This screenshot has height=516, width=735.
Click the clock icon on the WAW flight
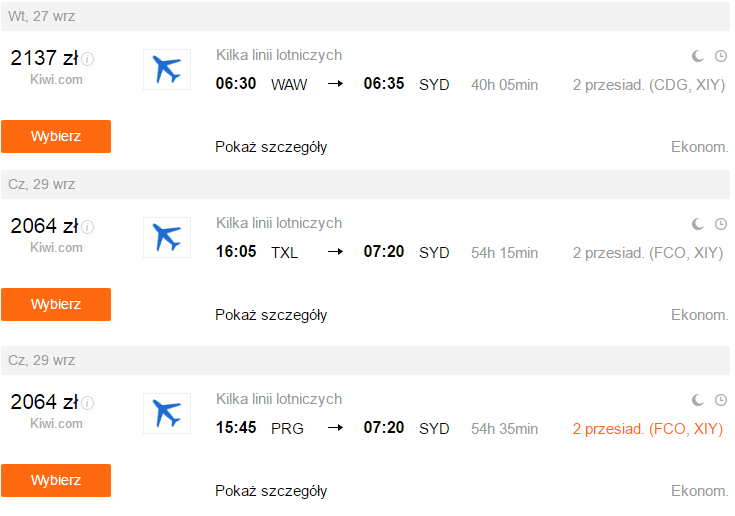pyautogui.click(x=721, y=56)
